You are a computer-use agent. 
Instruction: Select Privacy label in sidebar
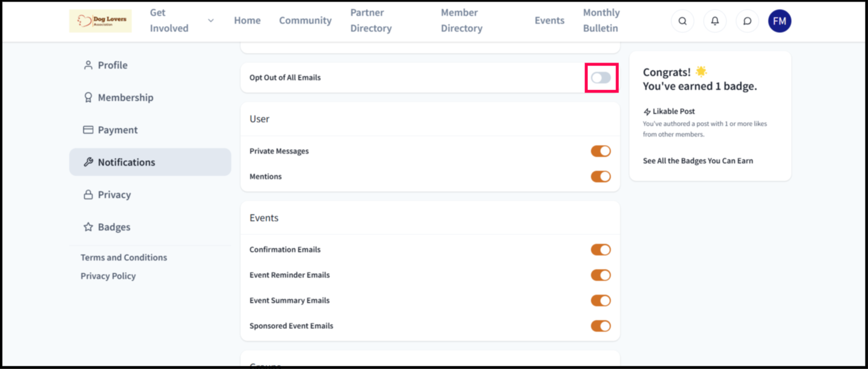(114, 195)
